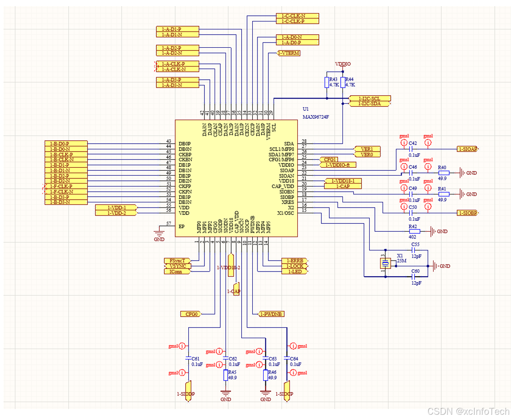Screen dimensions: 511x420
Task: Click capacitor C55 12pF symbol
Action: point(413,250)
